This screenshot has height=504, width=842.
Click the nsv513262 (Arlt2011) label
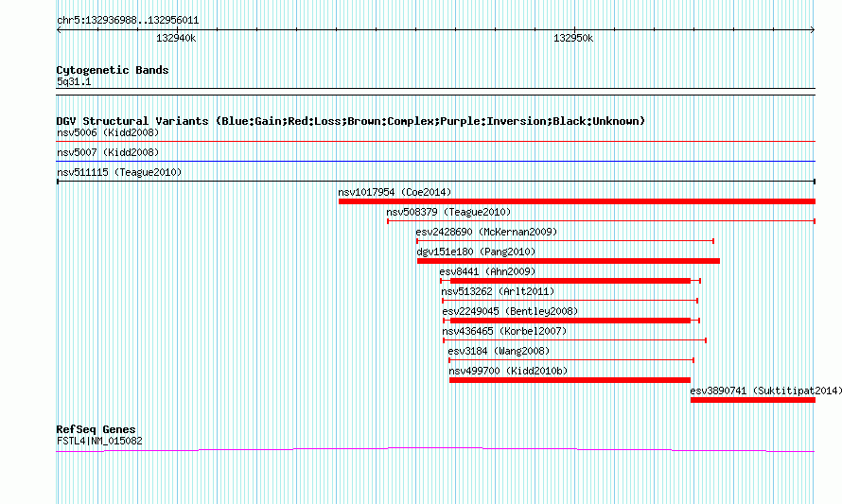click(498, 291)
